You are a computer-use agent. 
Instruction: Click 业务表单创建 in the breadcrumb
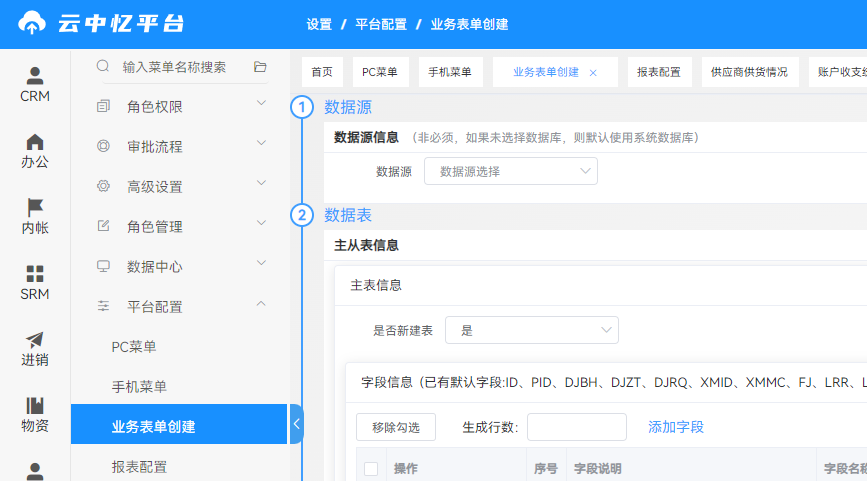[469, 24]
